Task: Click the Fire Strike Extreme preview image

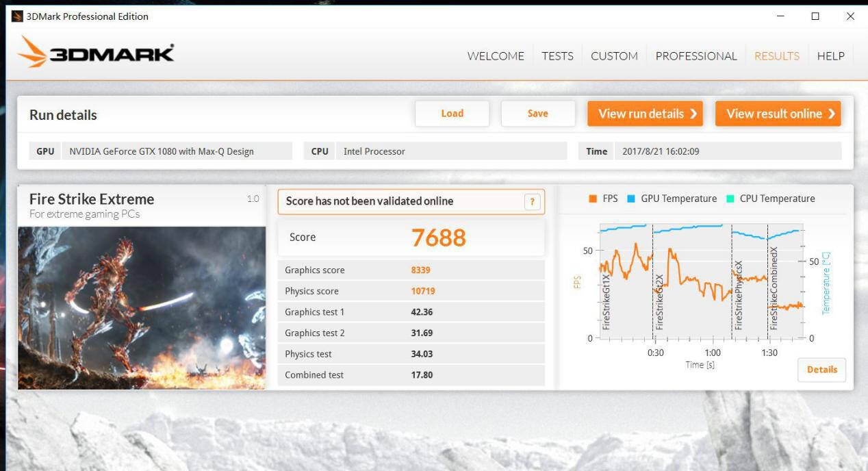Action: pos(142,308)
